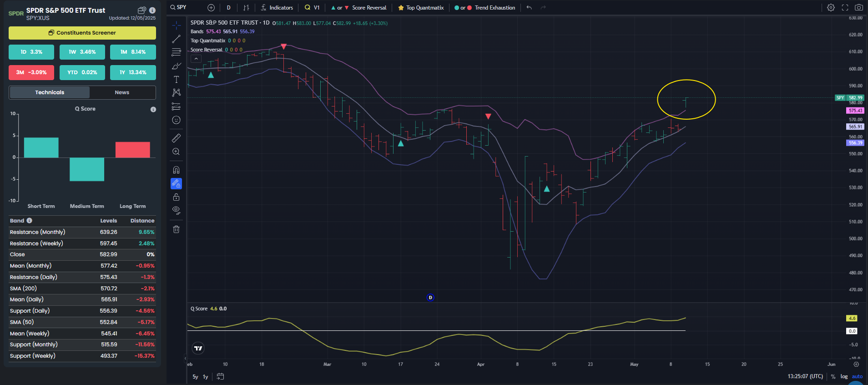This screenshot has height=385, width=868.
Task: Click the trash icon to remove drawings
Action: point(176,229)
